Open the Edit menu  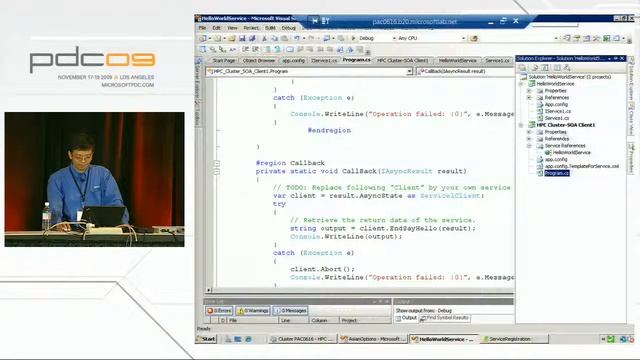(x=217, y=28)
